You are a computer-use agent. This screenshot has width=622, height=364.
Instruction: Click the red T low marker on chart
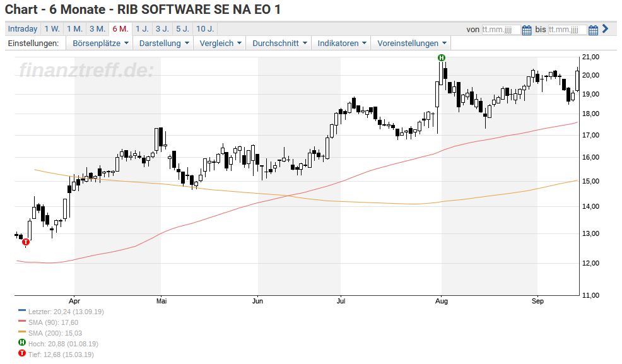point(26,242)
